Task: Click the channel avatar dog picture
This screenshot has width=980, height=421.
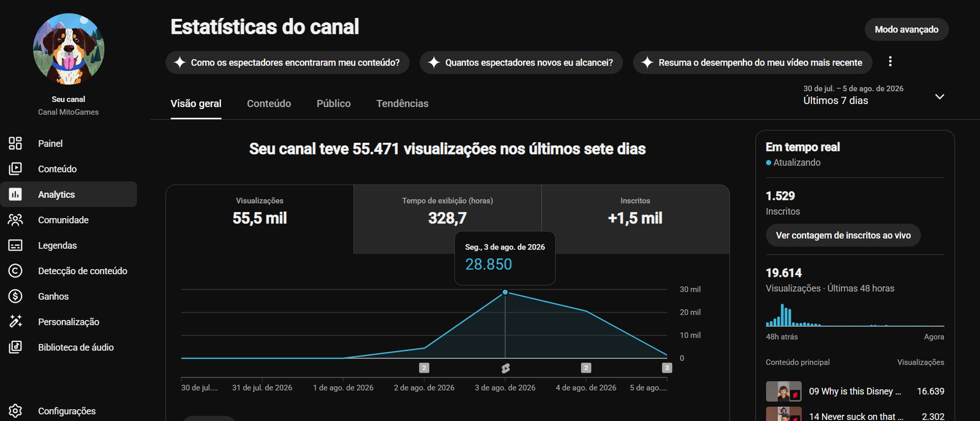Action: point(69,49)
